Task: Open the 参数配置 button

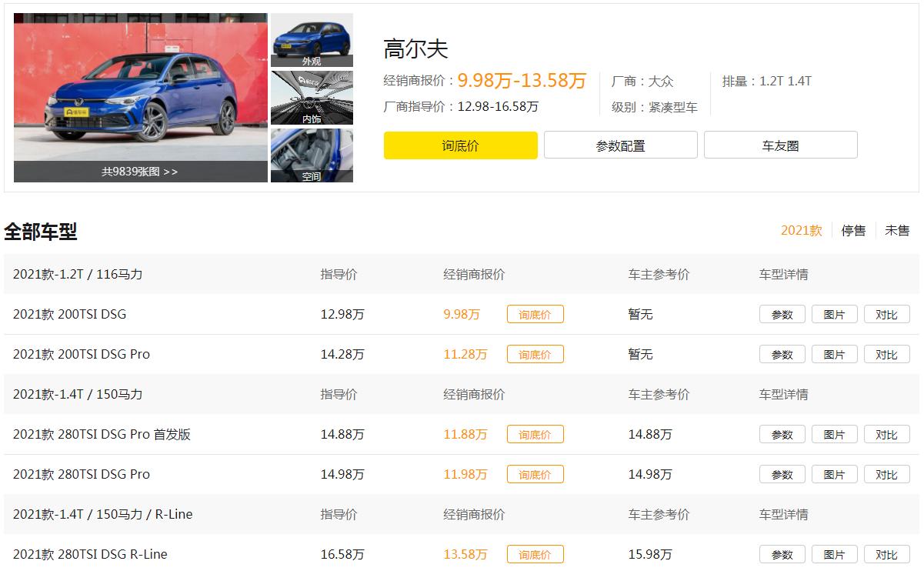Action: tap(621, 145)
